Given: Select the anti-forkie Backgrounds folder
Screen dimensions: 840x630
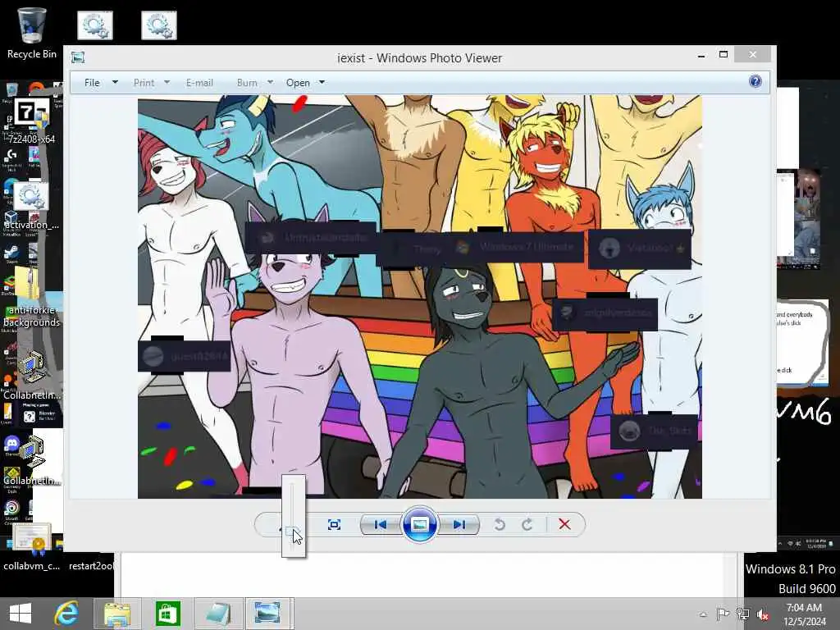Looking at the screenshot, I should tap(32, 298).
